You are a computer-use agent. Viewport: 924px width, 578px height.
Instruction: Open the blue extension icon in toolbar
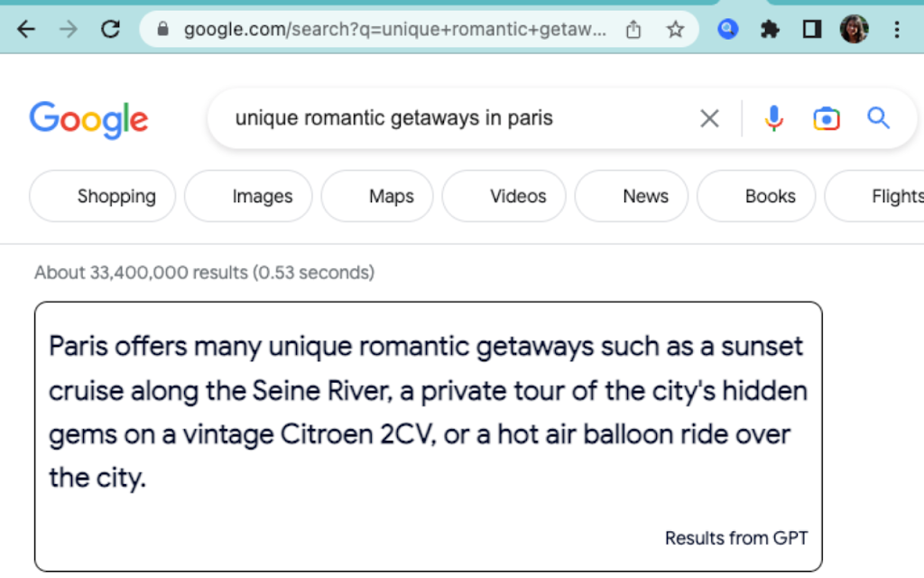728,30
